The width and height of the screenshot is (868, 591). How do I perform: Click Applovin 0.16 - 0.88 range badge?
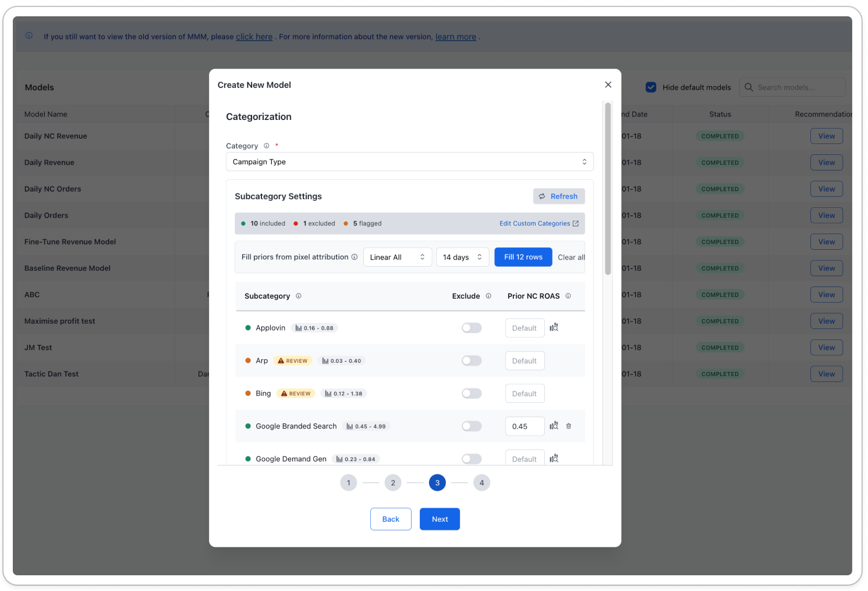tap(314, 328)
